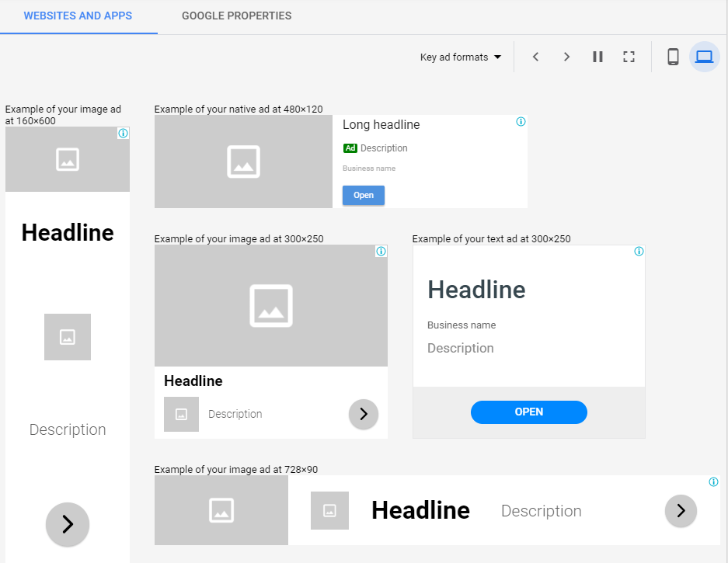The width and height of the screenshot is (728, 563).
Task: Switch to desktop laptop preview
Action: click(x=704, y=57)
